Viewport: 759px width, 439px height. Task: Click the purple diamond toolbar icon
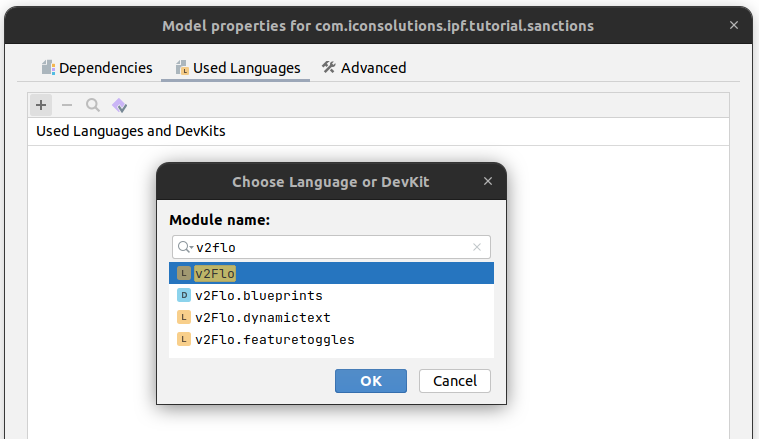point(119,105)
